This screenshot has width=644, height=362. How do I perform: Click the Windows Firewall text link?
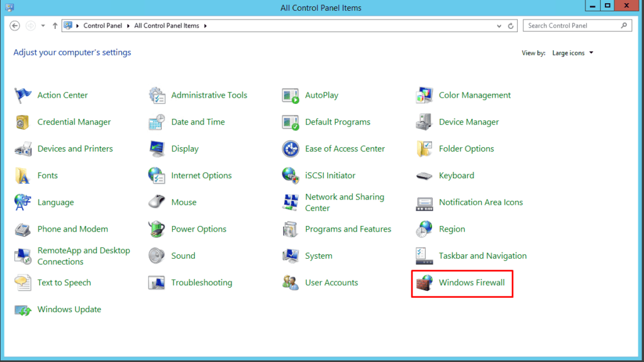(472, 283)
